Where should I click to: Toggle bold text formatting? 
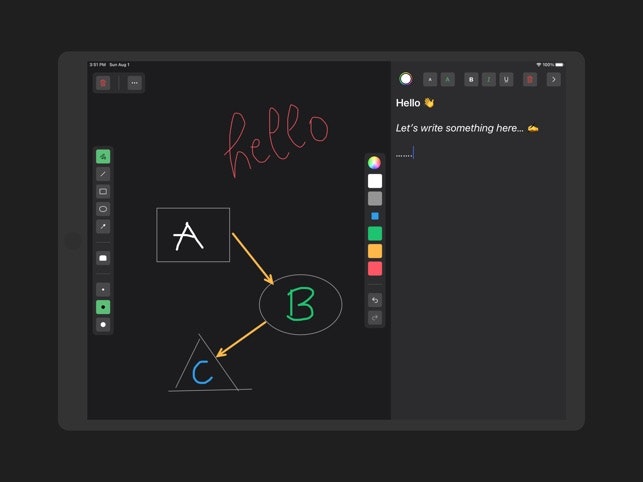[471, 80]
